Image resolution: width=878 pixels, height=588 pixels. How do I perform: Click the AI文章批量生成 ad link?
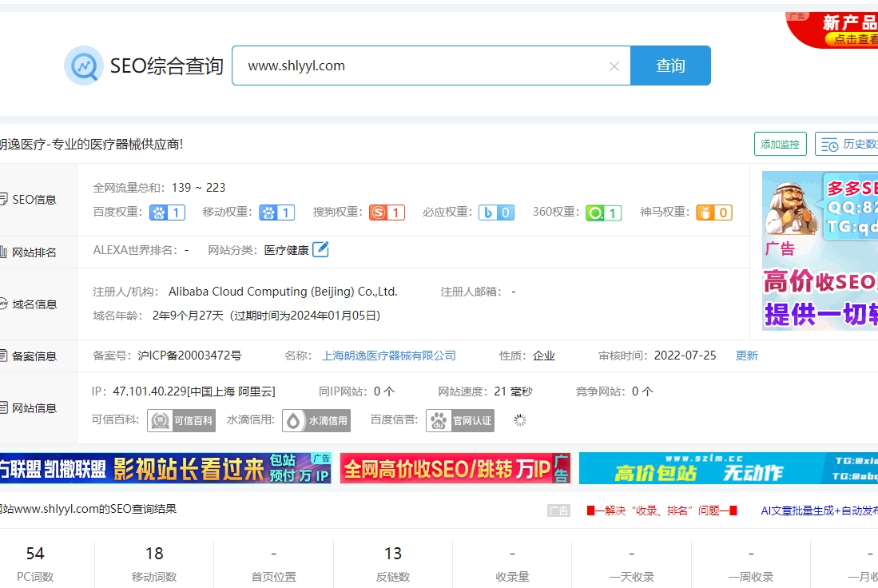[818, 510]
